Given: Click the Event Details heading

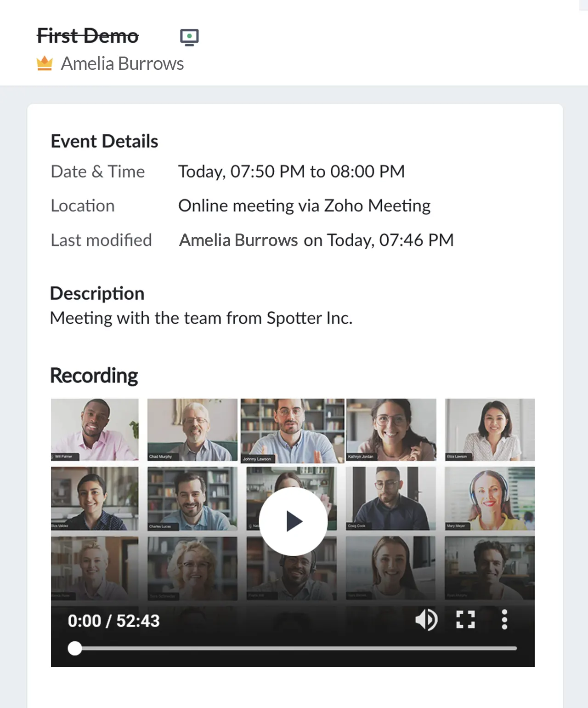Looking at the screenshot, I should [x=104, y=141].
